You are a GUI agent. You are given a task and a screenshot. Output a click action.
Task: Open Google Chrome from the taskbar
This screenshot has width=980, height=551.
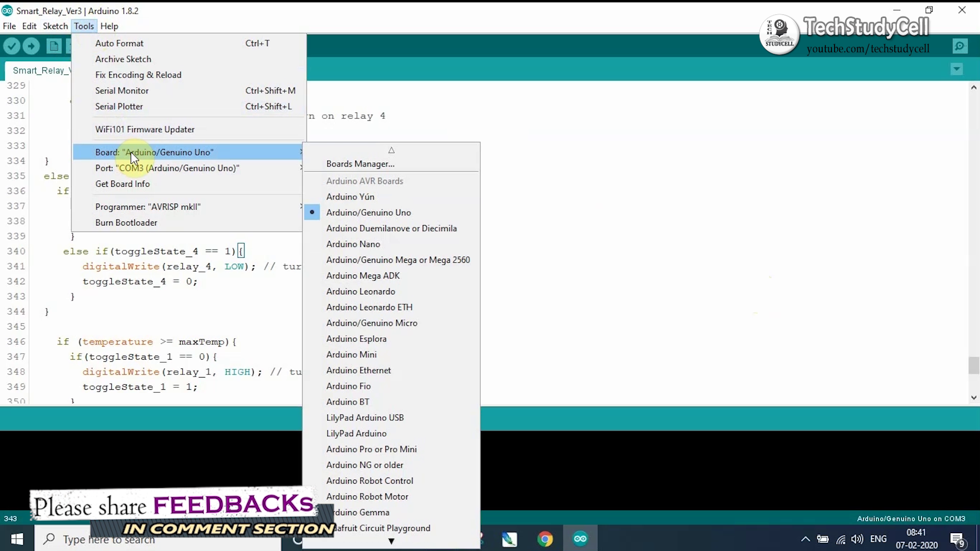(x=545, y=538)
